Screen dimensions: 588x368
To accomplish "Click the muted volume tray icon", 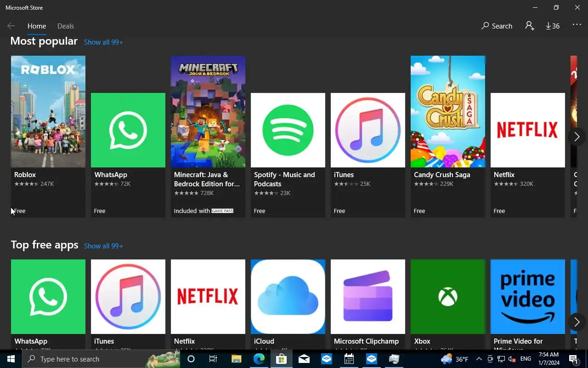I will click(x=512, y=359).
